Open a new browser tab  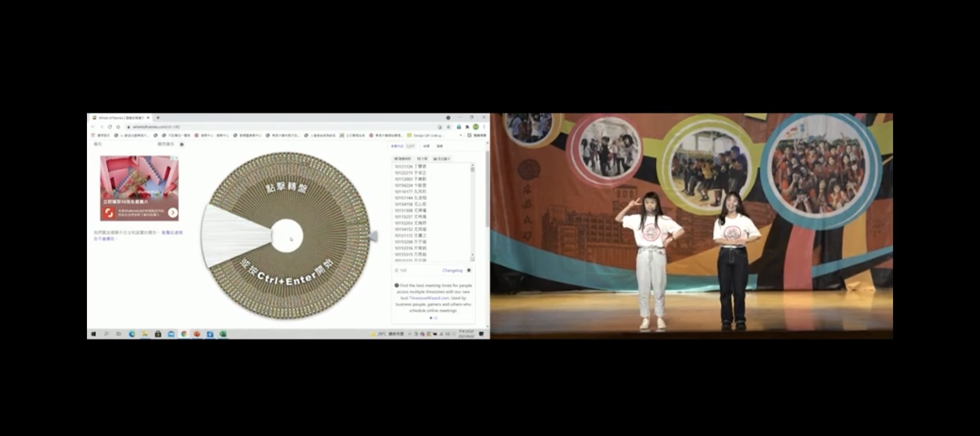[158, 117]
